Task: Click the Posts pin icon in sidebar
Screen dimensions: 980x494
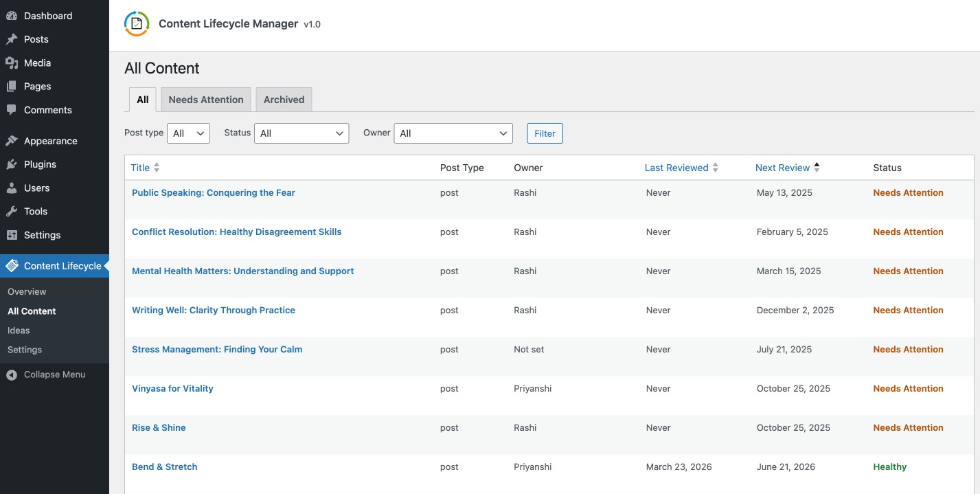Action: coord(12,39)
